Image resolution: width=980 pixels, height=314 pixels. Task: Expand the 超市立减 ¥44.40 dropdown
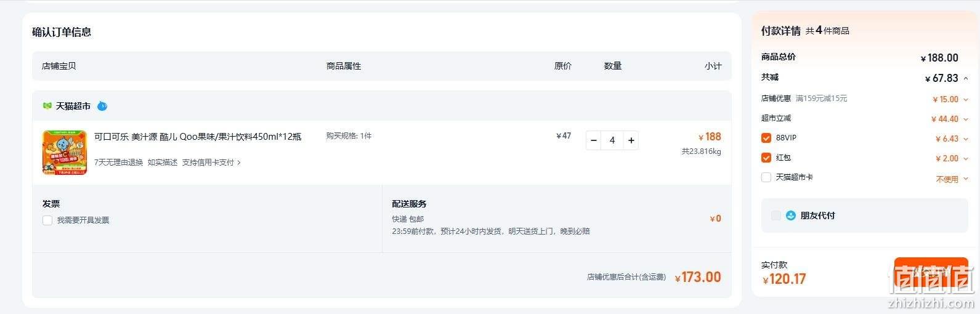coord(966,119)
